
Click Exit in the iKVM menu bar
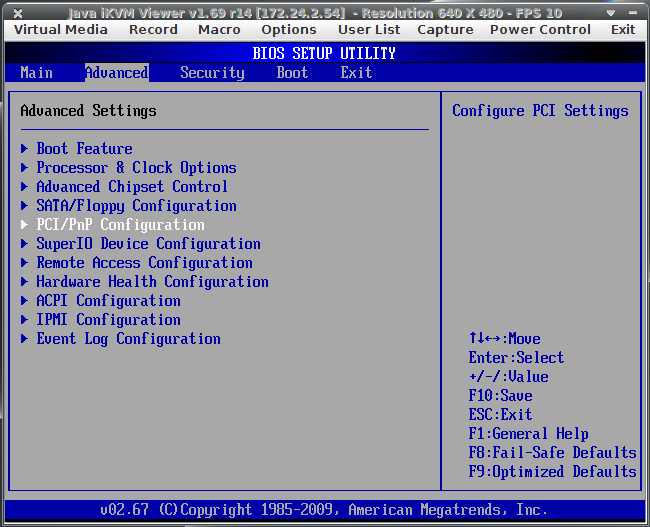click(x=623, y=30)
